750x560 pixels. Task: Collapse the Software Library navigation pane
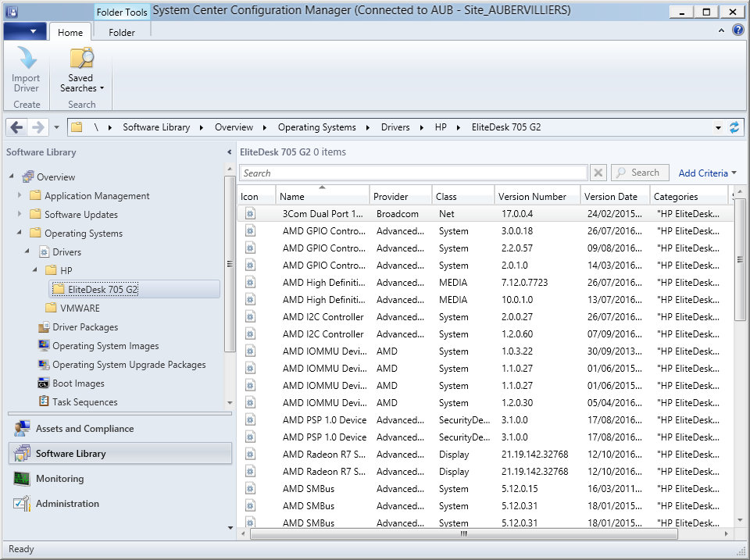pos(229,152)
